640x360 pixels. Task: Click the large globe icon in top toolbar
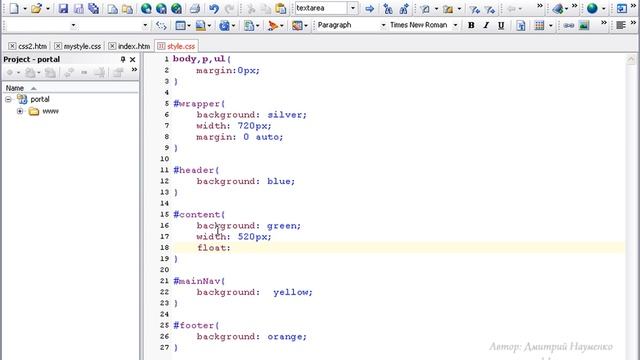point(592,8)
